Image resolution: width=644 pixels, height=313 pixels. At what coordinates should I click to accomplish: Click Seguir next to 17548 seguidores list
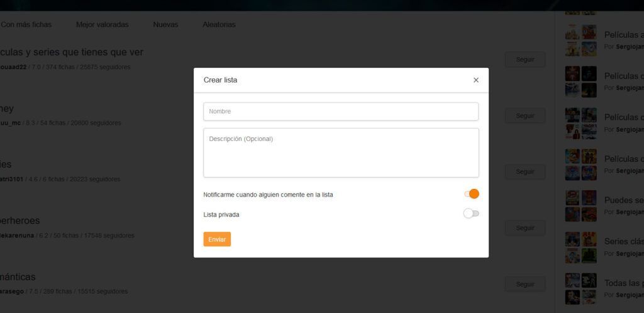coord(525,228)
